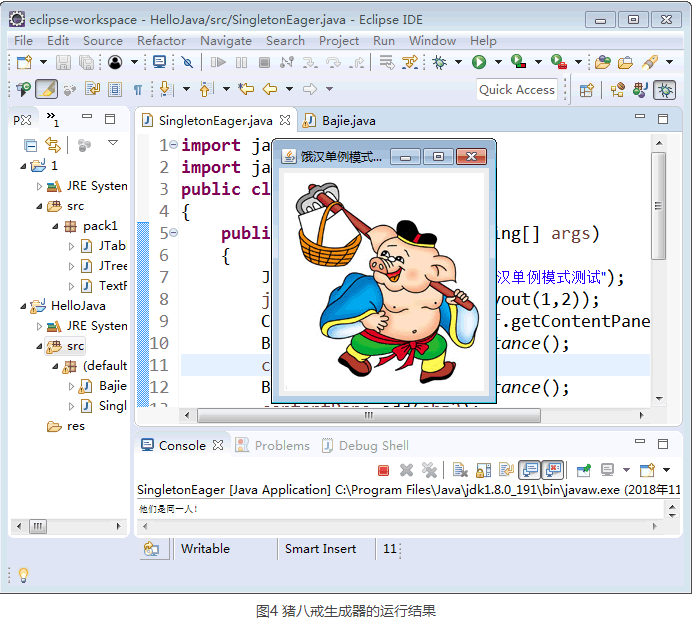Click the Save All toolbar icon

[86, 62]
